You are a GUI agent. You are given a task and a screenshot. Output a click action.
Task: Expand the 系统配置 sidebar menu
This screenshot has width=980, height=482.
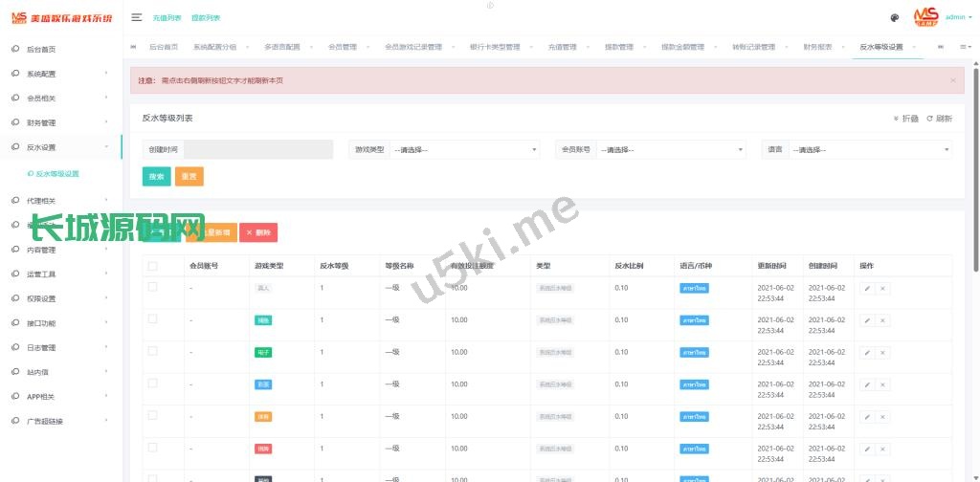[x=61, y=74]
